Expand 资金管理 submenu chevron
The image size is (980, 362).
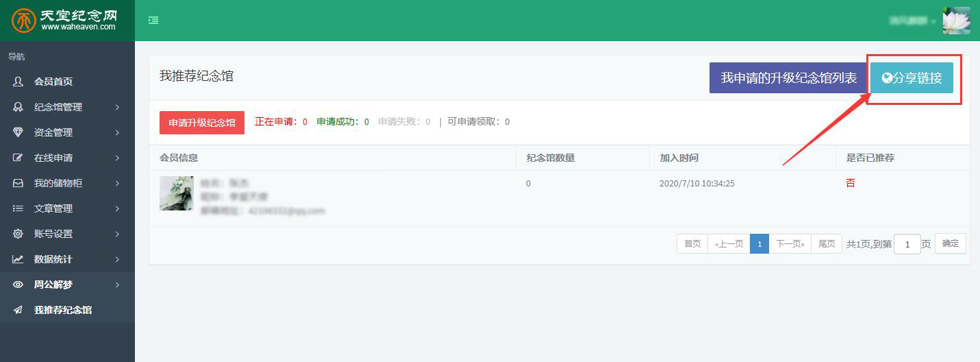[x=118, y=132]
